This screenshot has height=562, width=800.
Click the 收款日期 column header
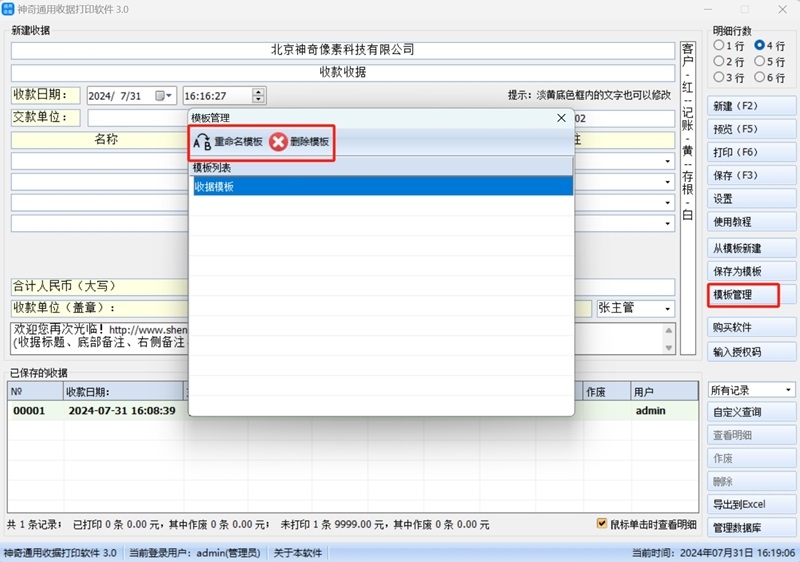coord(123,392)
